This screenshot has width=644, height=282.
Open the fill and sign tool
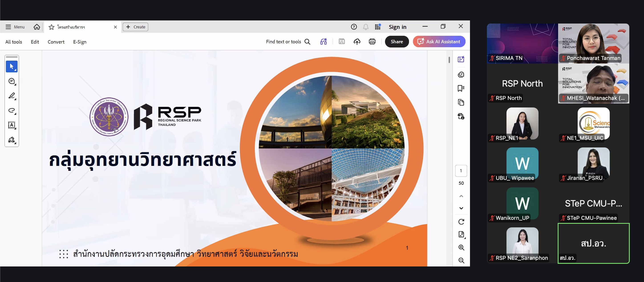point(12,140)
